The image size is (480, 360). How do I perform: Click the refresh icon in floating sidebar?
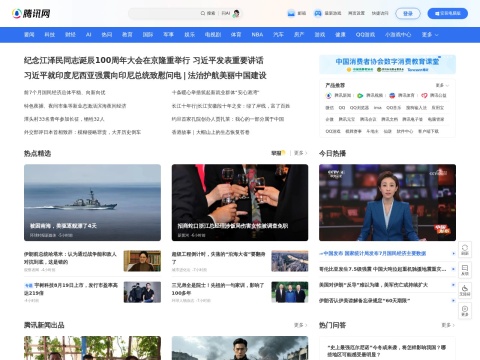465,249
